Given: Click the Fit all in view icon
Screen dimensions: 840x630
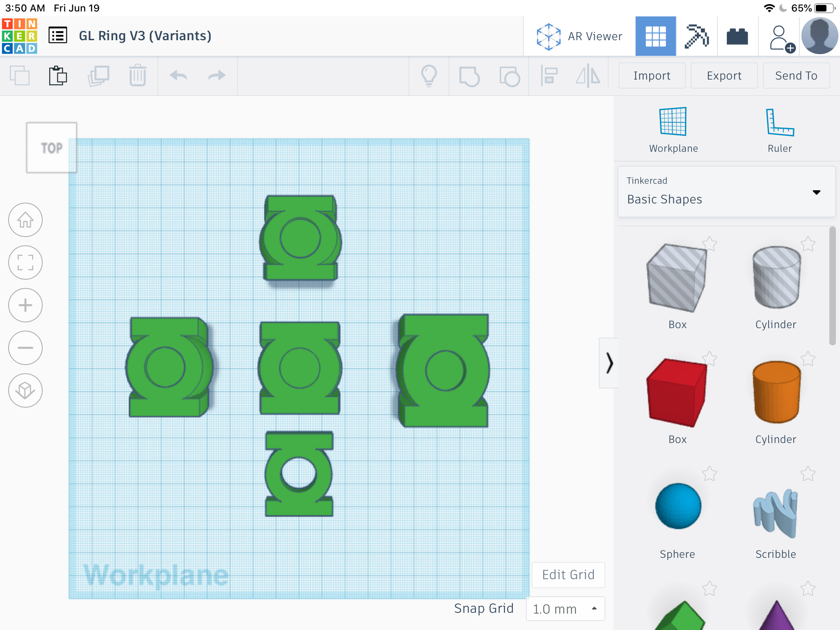Looking at the screenshot, I should [x=25, y=262].
